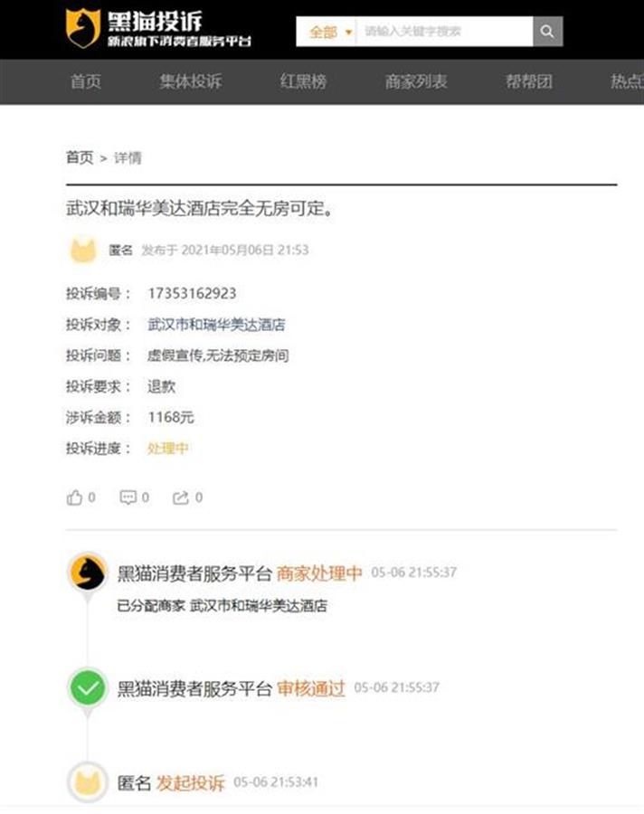Viewport: 644px width, 814px height.
Task: Click the black cat platform avatar in timeline
Action: (88, 573)
